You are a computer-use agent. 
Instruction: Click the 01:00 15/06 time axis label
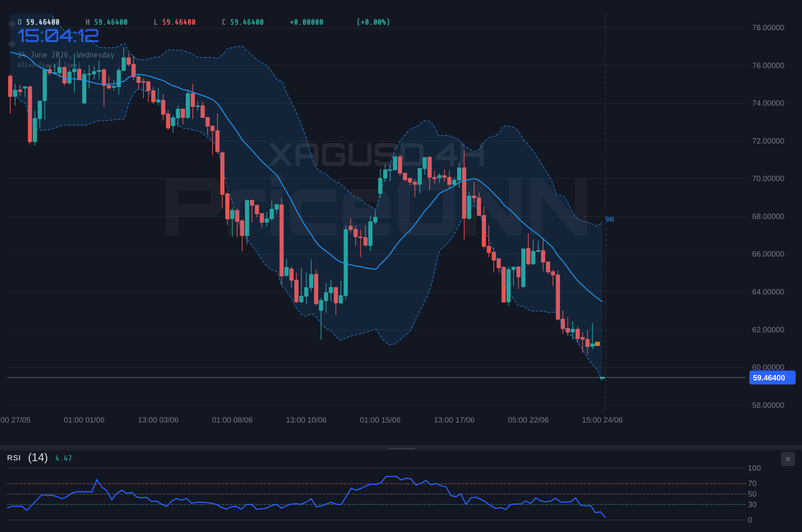click(380, 420)
